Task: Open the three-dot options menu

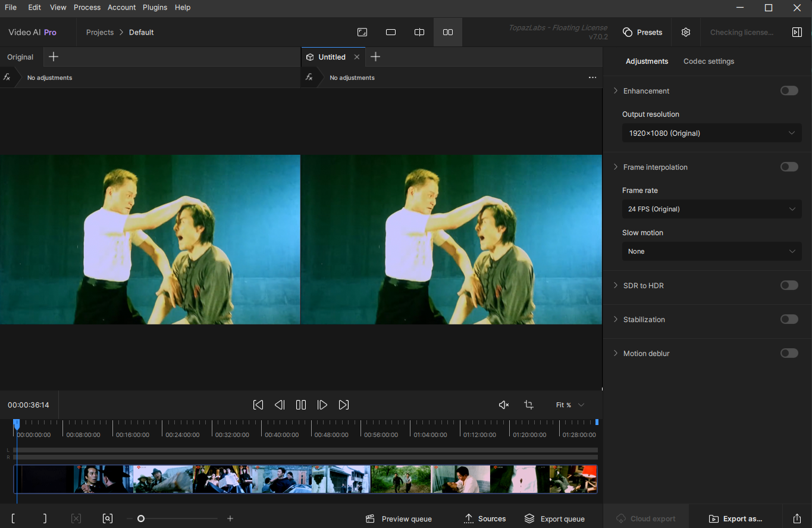Action: [x=592, y=77]
